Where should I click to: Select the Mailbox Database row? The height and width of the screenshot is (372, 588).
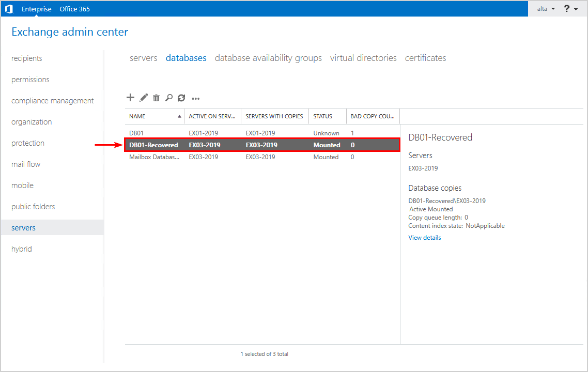click(154, 157)
